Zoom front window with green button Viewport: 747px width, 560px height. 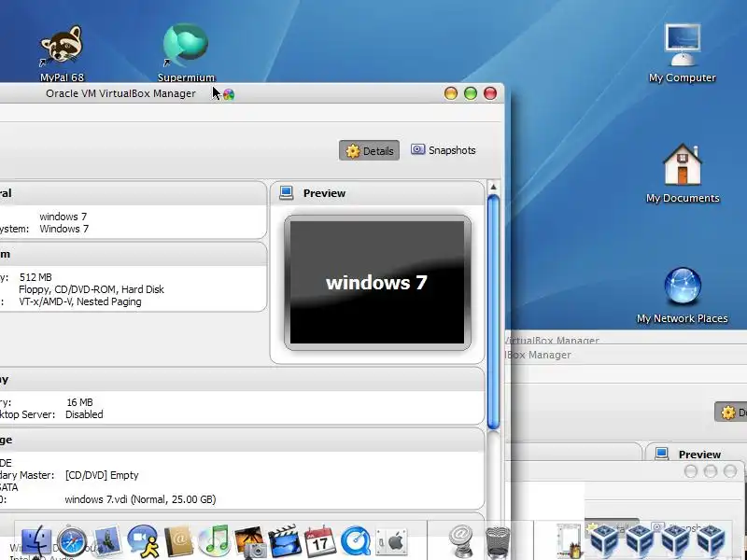(x=471, y=93)
